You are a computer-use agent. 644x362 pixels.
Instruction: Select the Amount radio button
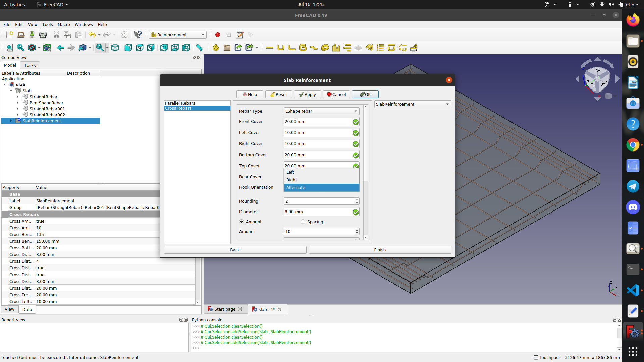click(241, 222)
